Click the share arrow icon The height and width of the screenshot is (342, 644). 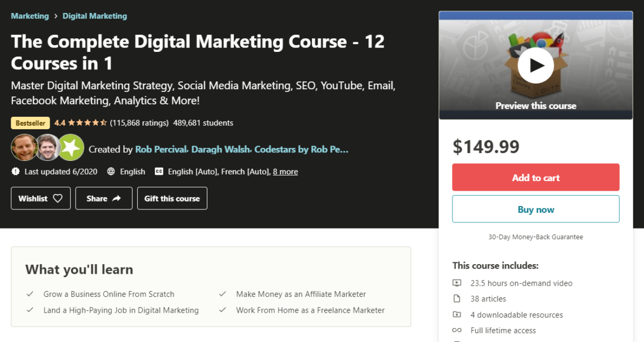pyautogui.click(x=115, y=198)
